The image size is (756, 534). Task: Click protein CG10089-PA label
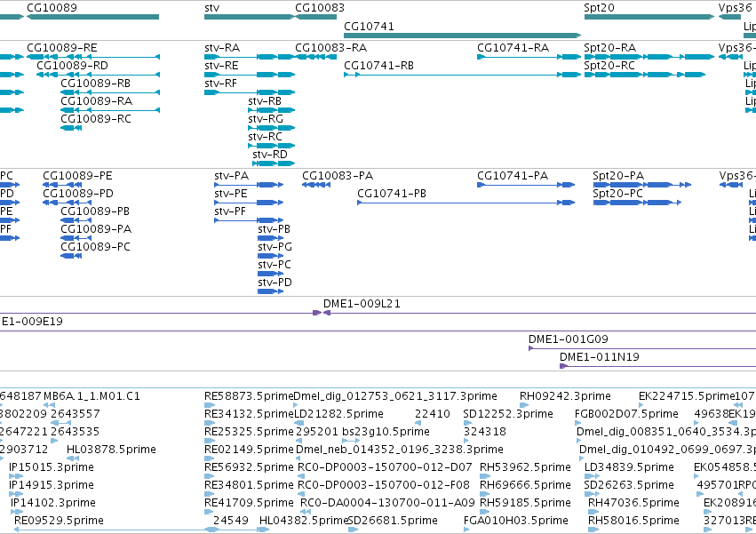click(96, 229)
